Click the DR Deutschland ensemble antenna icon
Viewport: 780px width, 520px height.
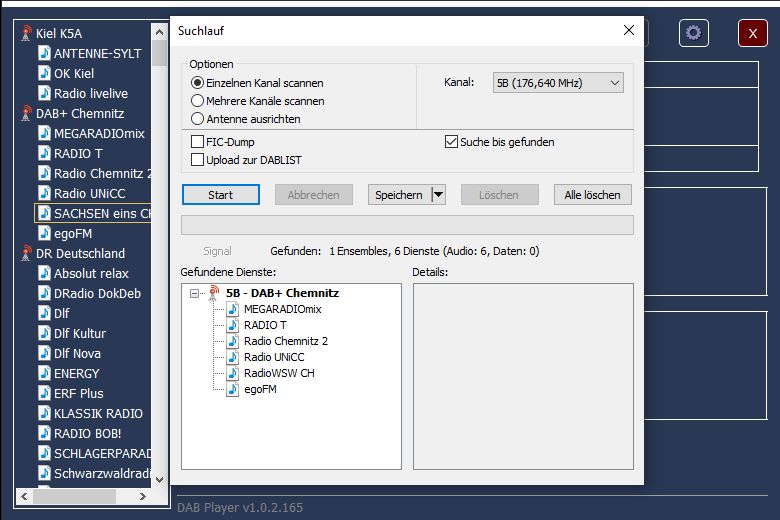point(26,253)
